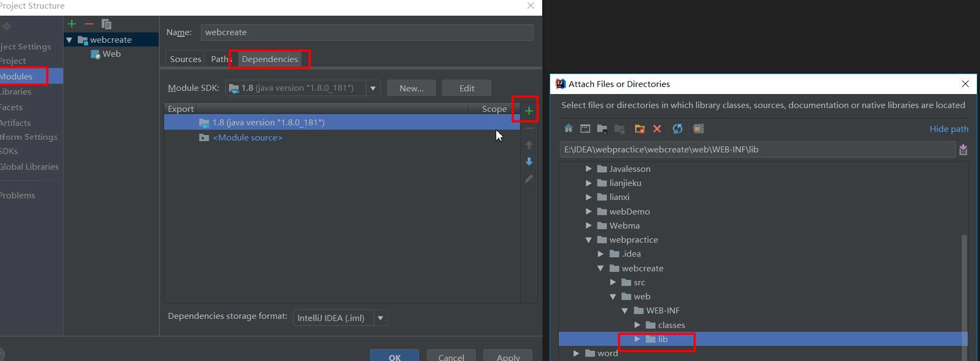Create a new folder in Attach dialog
Image resolution: width=980 pixels, height=361 pixels.
[640, 129]
